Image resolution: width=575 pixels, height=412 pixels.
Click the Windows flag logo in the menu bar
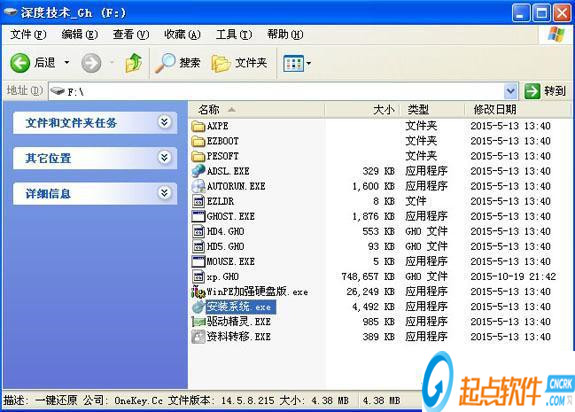556,34
